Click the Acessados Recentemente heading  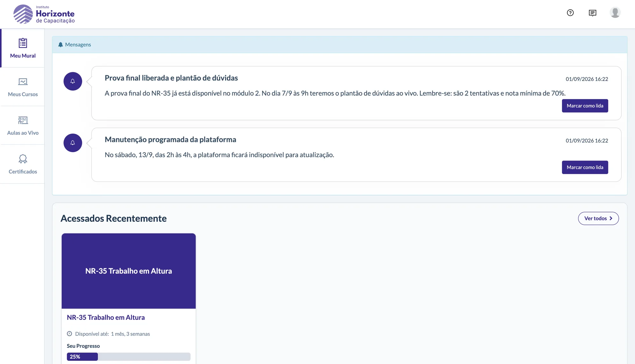(x=113, y=218)
